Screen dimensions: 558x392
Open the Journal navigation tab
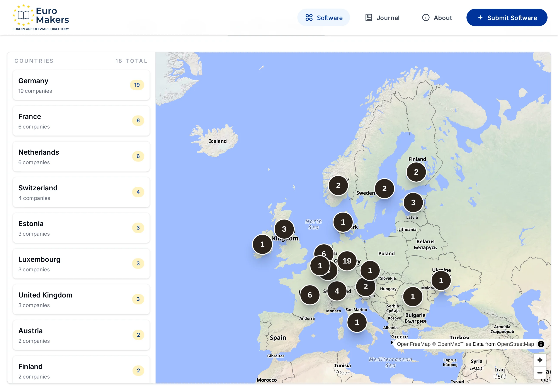pyautogui.click(x=382, y=18)
